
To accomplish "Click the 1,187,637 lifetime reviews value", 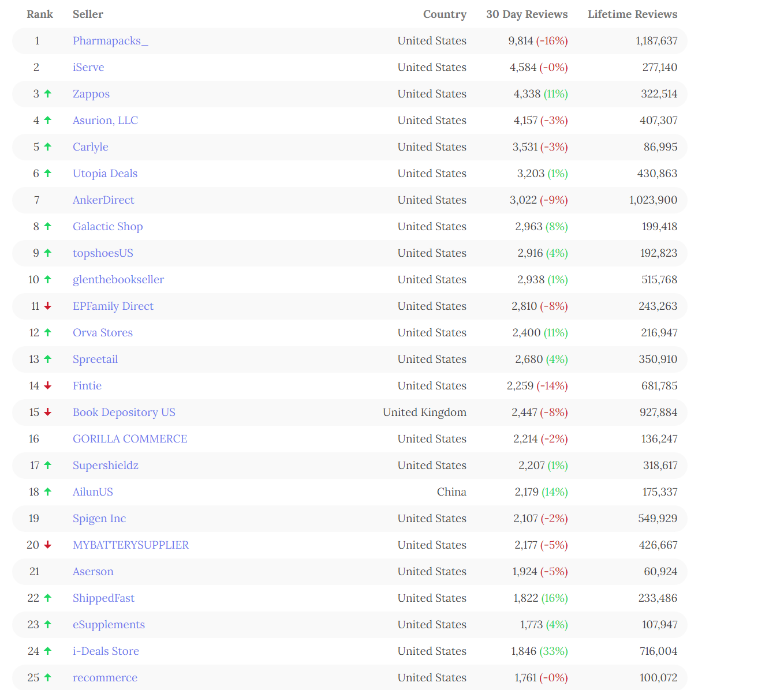I will pyautogui.click(x=656, y=41).
